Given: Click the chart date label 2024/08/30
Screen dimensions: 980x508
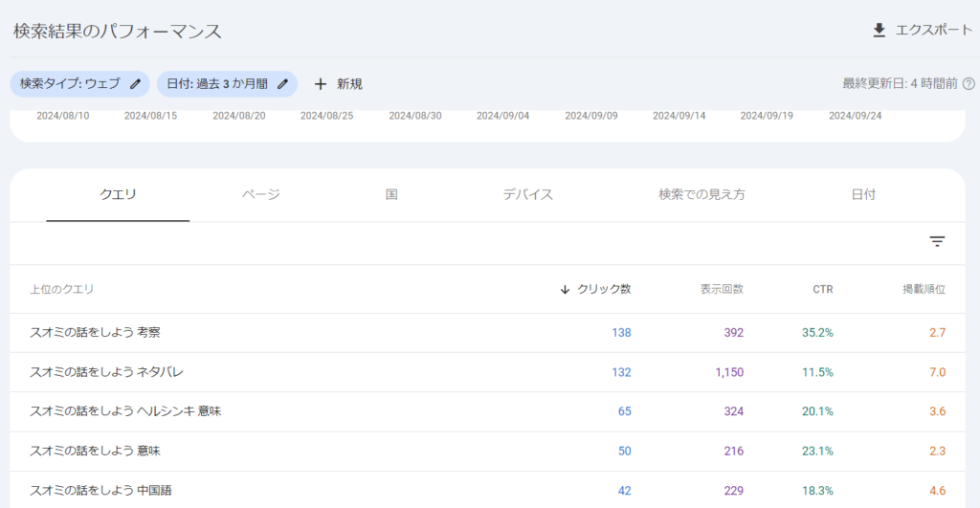Looking at the screenshot, I should tap(415, 116).
